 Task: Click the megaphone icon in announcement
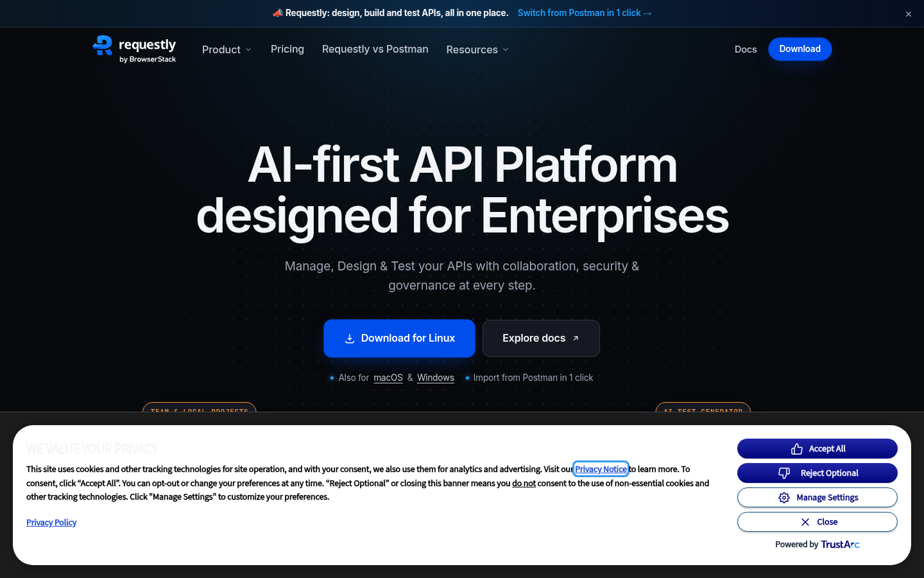click(278, 13)
